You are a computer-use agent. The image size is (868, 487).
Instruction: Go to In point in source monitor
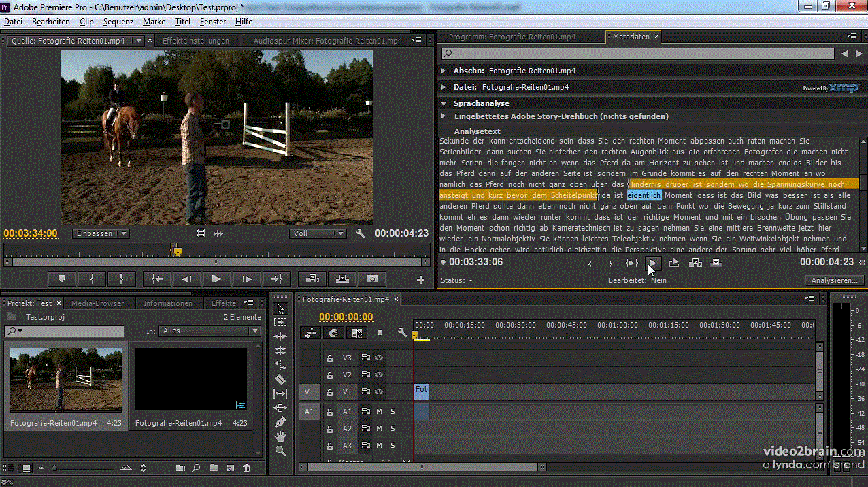coord(156,279)
